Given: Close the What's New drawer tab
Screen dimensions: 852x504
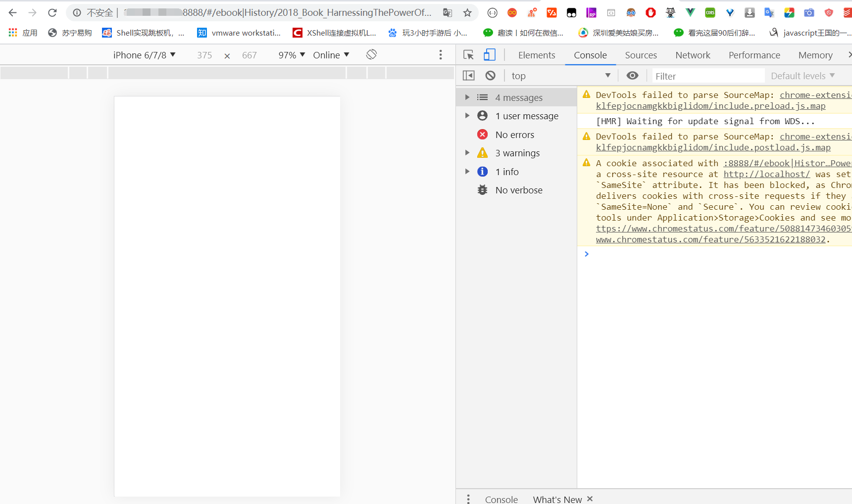Looking at the screenshot, I should (x=590, y=499).
